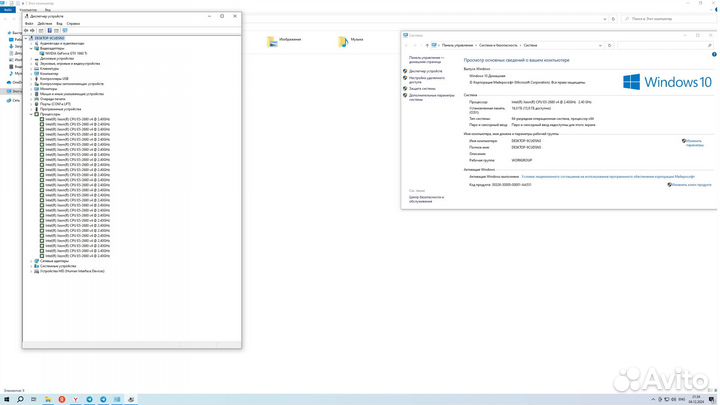Click the search icon on the taskbar

[19, 399]
